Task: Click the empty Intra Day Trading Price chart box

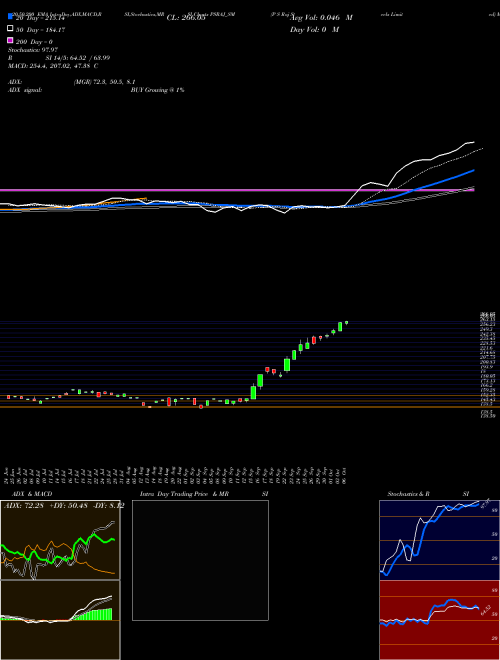Action: 200,560
